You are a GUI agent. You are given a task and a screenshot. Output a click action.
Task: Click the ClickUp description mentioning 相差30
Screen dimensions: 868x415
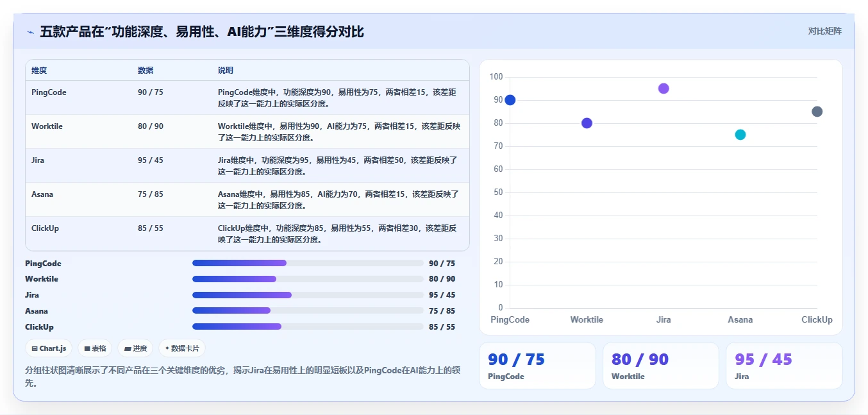point(338,234)
